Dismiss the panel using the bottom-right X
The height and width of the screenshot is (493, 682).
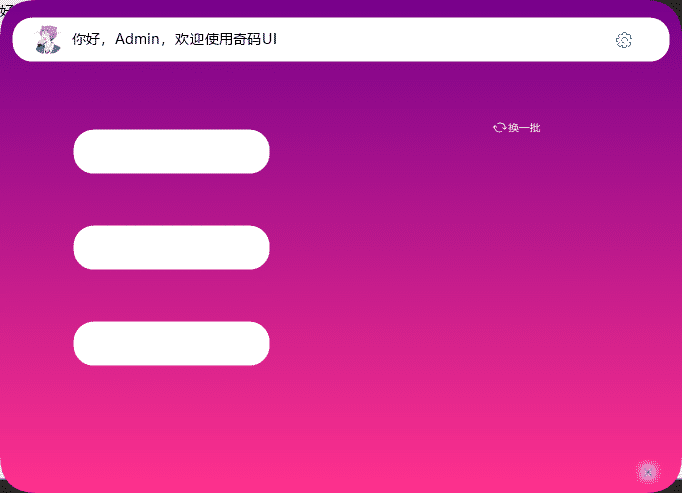(648, 471)
